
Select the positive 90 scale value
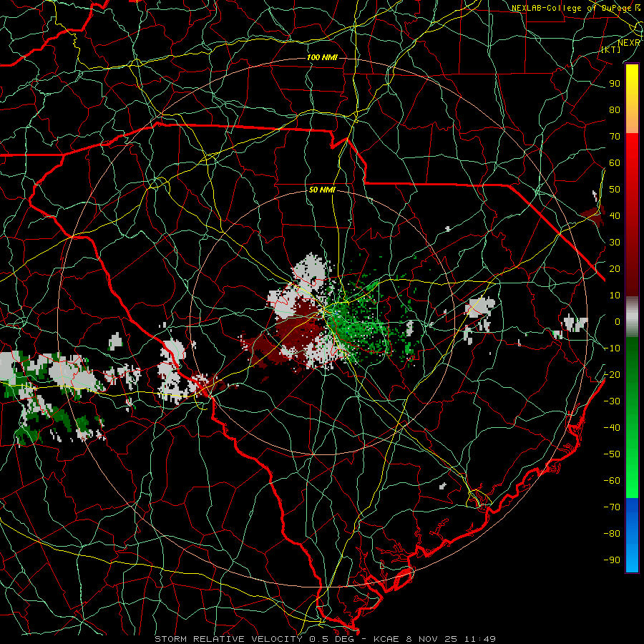tap(615, 84)
